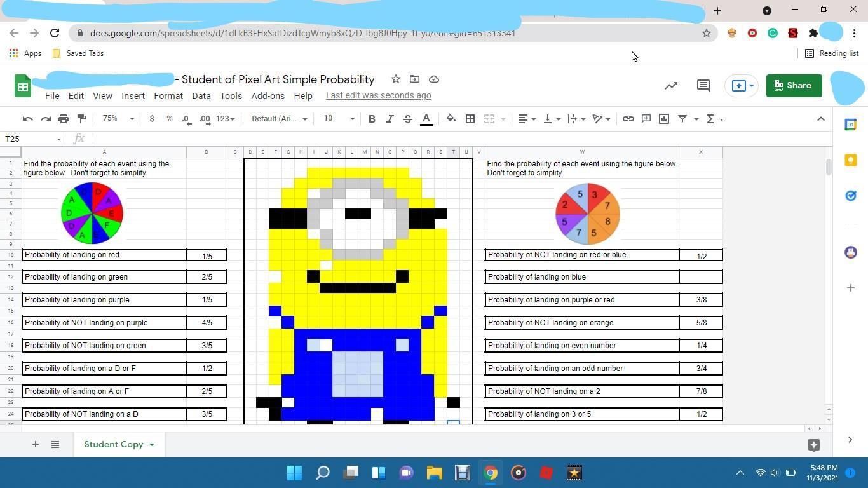
Task: Open the Help menu
Action: pyautogui.click(x=303, y=96)
